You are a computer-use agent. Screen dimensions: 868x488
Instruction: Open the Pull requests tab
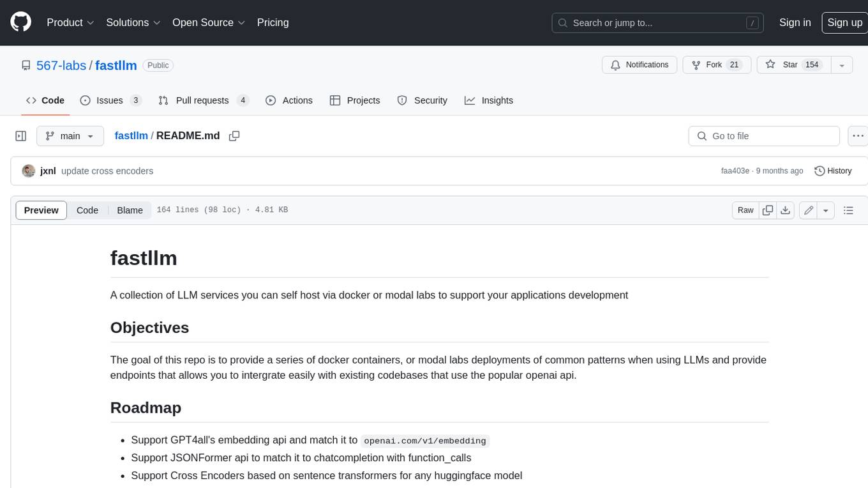(203, 100)
